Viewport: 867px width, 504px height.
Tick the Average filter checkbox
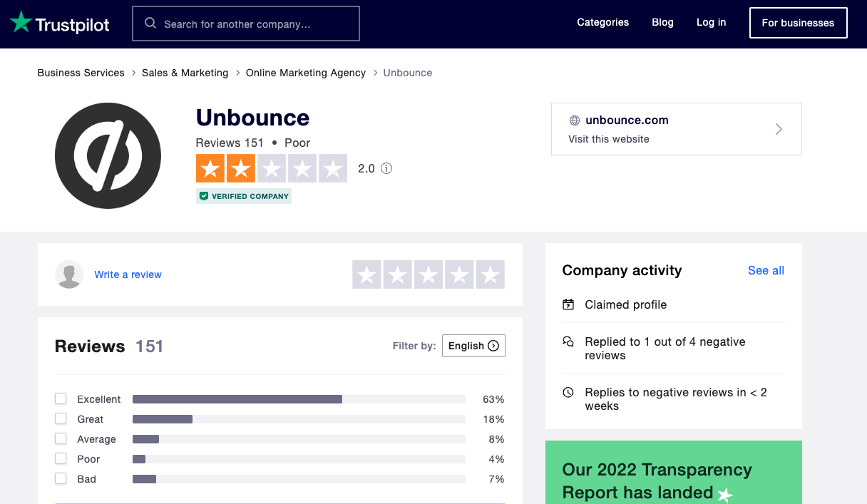point(61,438)
